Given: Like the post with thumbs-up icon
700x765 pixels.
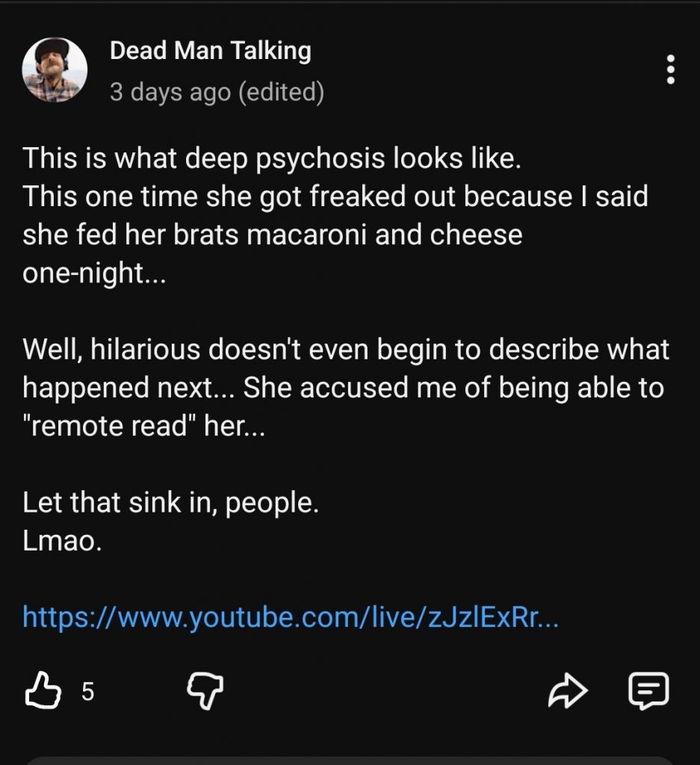Looking at the screenshot, I should pos(43,691).
